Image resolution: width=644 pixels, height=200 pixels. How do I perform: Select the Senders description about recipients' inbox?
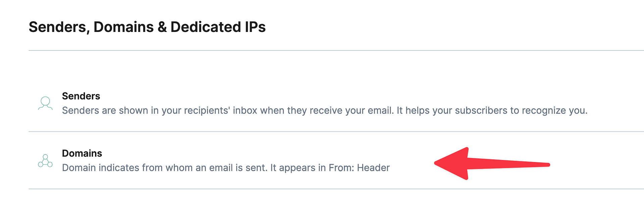pos(325,111)
